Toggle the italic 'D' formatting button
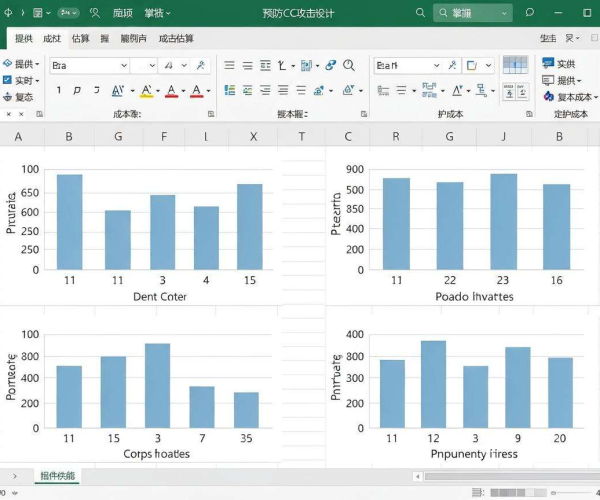Image resolution: width=600 pixels, height=500 pixels. [x=77, y=90]
